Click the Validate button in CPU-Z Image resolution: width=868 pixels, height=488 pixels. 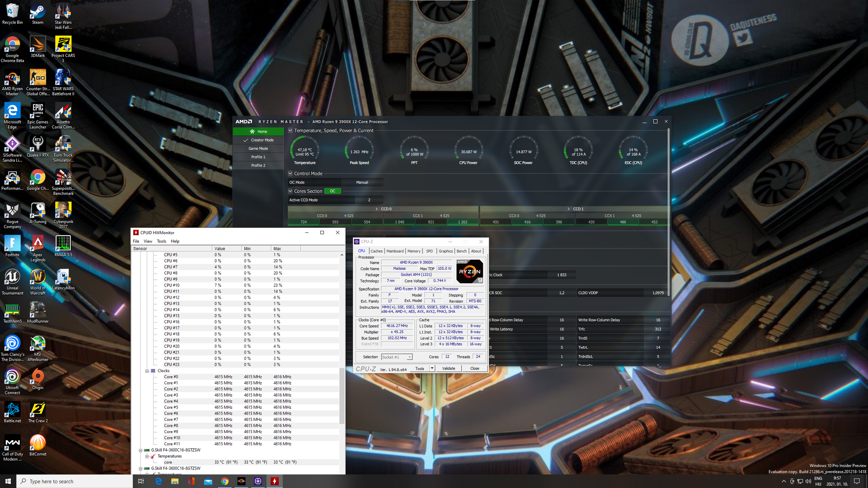tap(448, 368)
